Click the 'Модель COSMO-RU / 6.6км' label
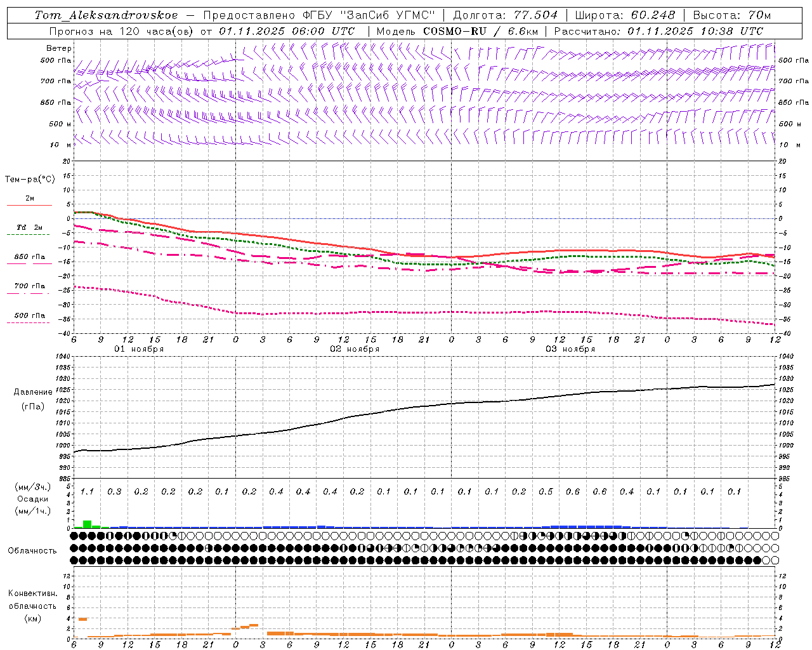This screenshot has width=812, height=650. coord(459,30)
